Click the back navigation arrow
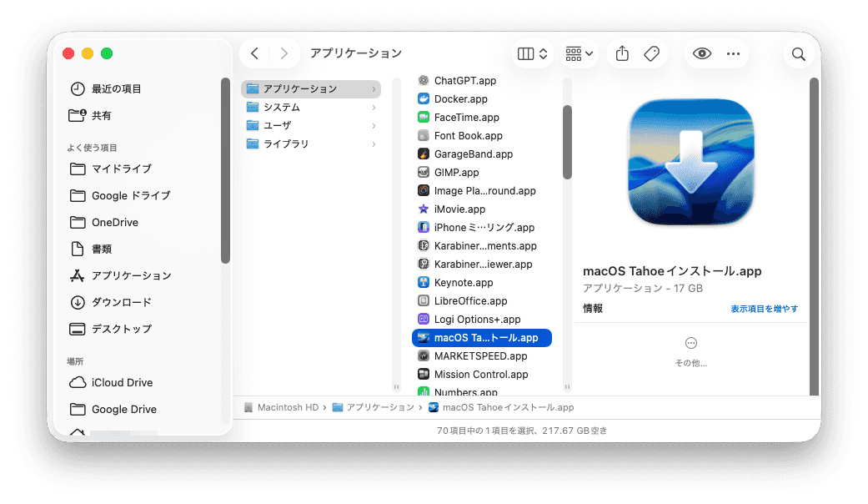 pos(255,53)
